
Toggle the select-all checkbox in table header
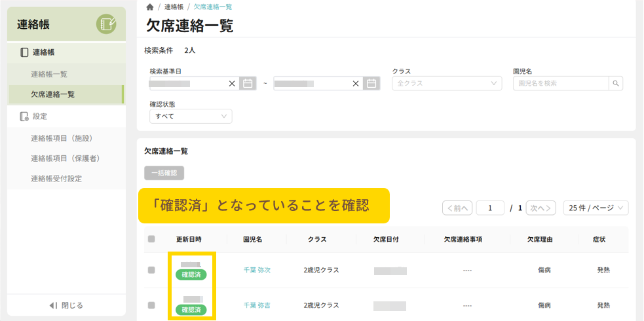point(151,239)
